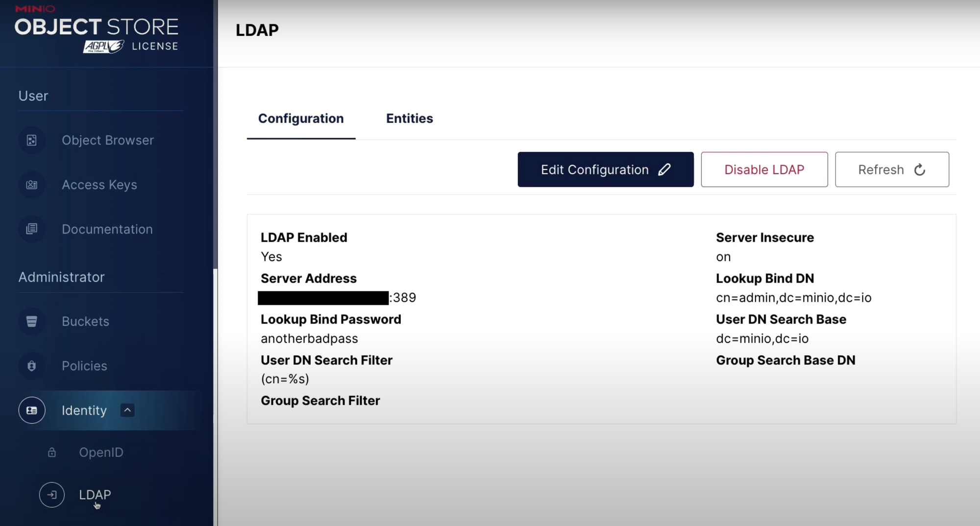Switch to the Entities tab
This screenshot has width=980, height=526.
pyautogui.click(x=409, y=119)
